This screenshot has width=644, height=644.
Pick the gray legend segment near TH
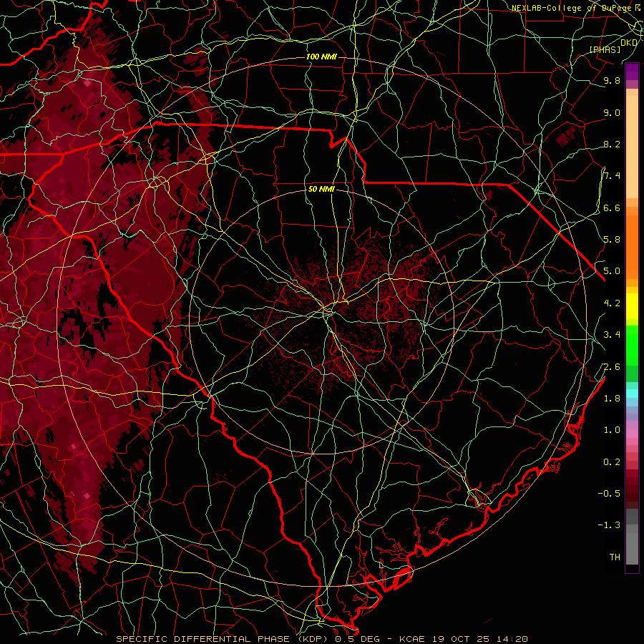[x=632, y=548]
